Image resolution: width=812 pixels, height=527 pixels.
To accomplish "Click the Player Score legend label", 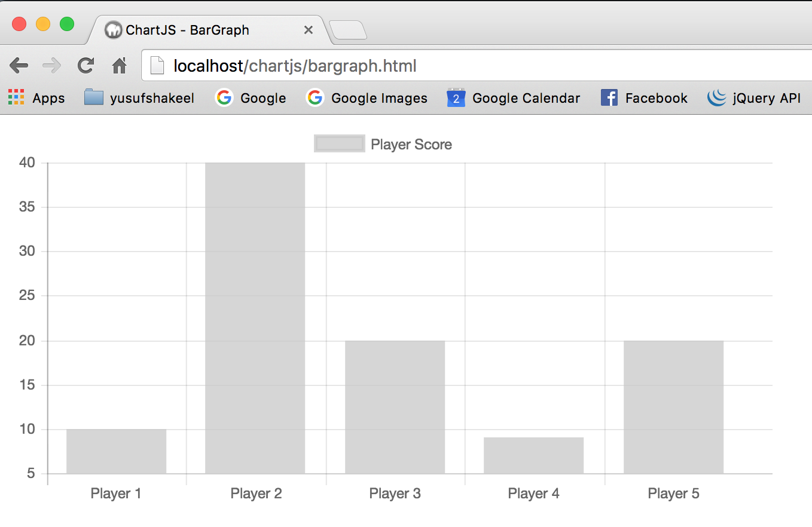I will tap(411, 144).
